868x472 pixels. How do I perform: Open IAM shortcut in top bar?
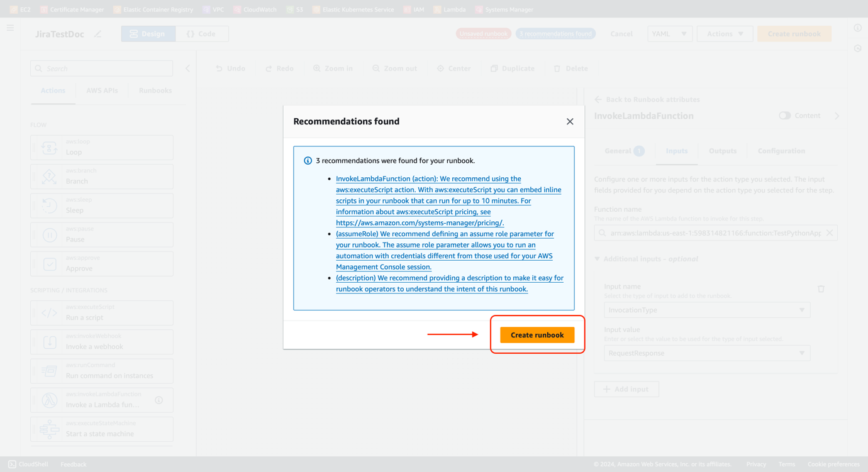tap(414, 9)
